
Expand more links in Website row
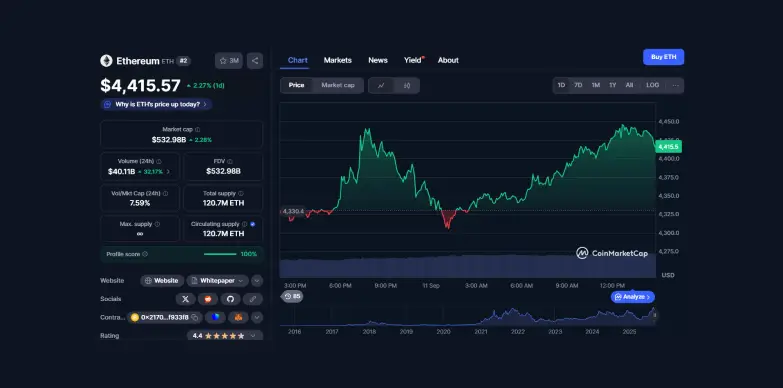257,281
